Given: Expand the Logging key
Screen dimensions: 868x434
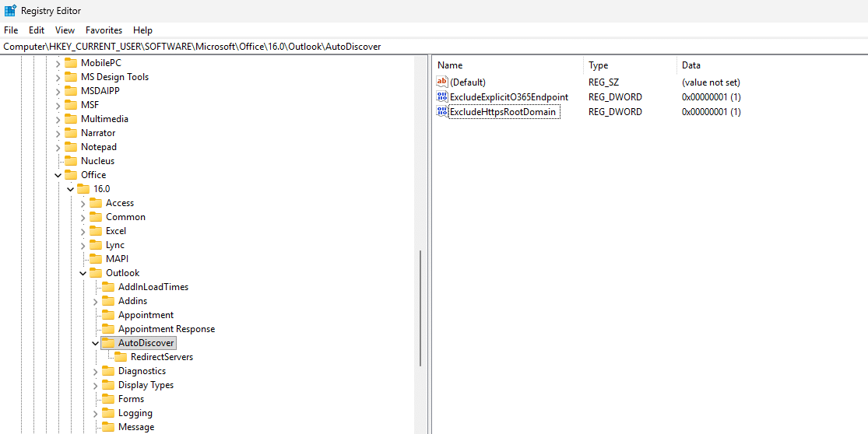Looking at the screenshot, I should click(95, 414).
